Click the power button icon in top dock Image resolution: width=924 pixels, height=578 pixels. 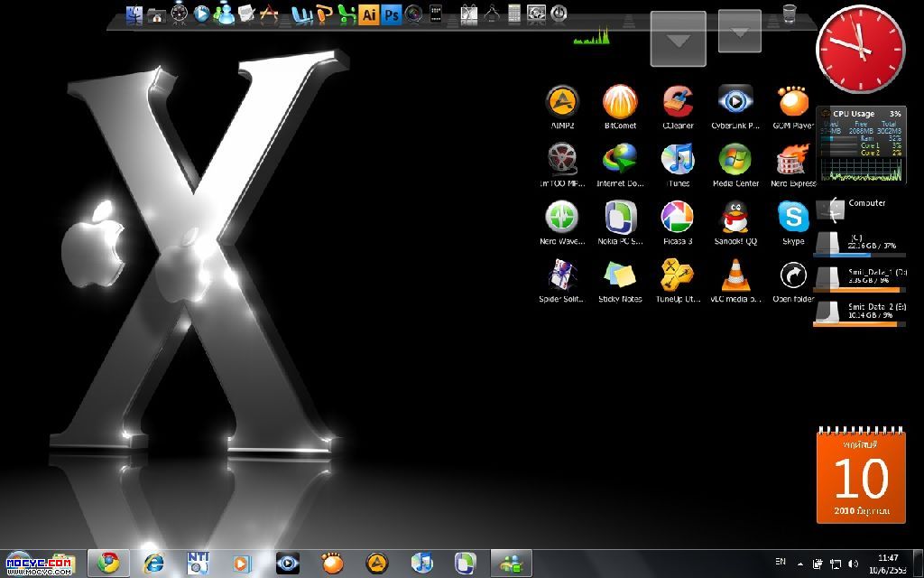[559, 14]
